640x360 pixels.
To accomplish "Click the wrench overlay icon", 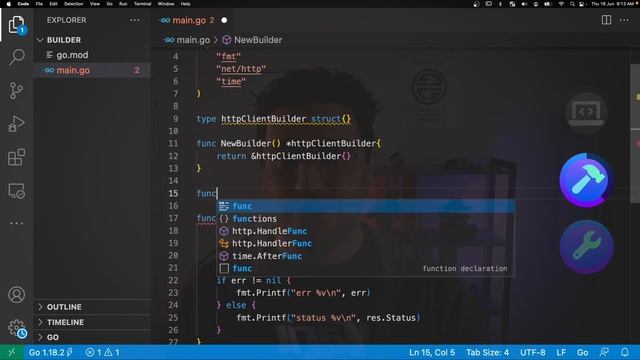I will pyautogui.click(x=587, y=246).
